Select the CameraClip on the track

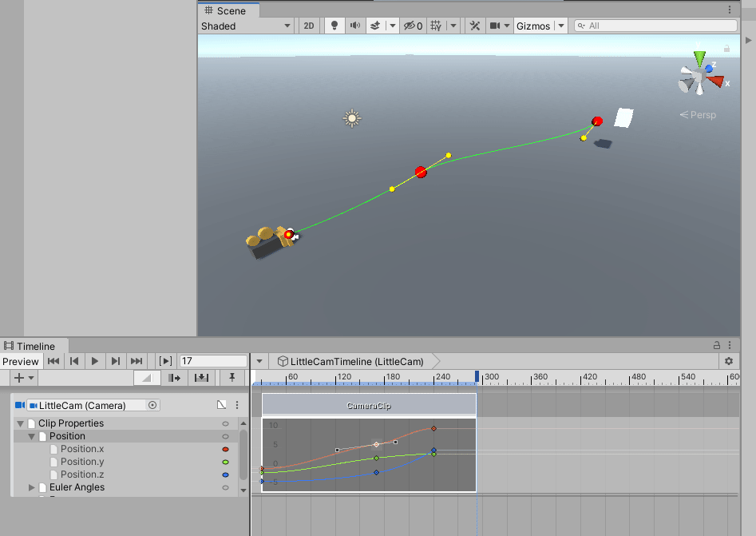[369, 405]
